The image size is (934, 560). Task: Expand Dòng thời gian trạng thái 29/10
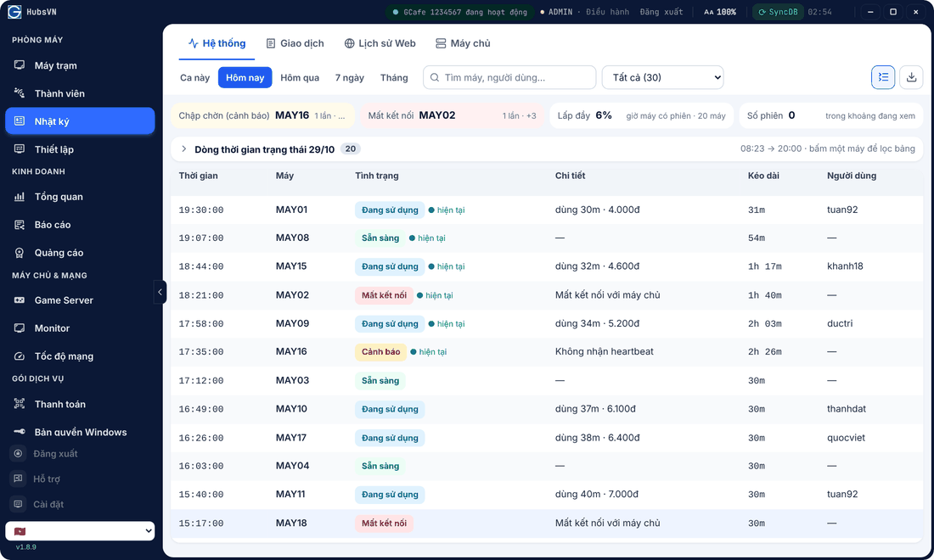point(547,148)
